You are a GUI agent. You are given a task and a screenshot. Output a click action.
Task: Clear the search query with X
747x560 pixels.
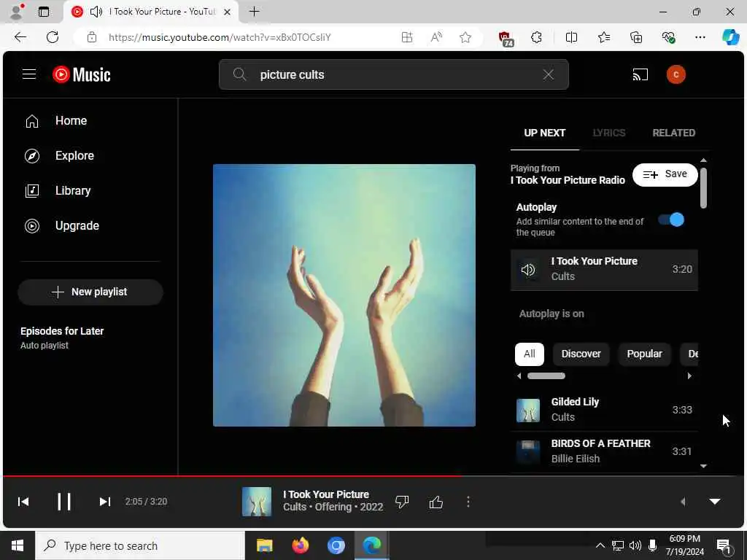pyautogui.click(x=549, y=74)
